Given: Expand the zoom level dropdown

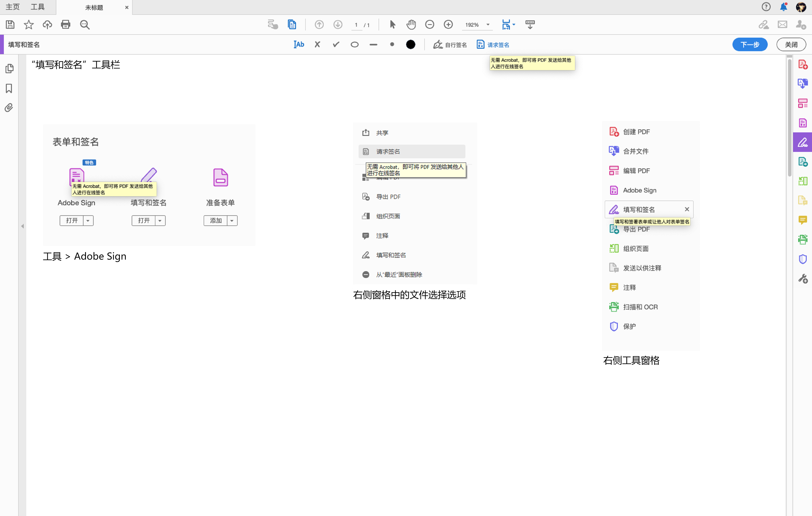Looking at the screenshot, I should [488, 25].
